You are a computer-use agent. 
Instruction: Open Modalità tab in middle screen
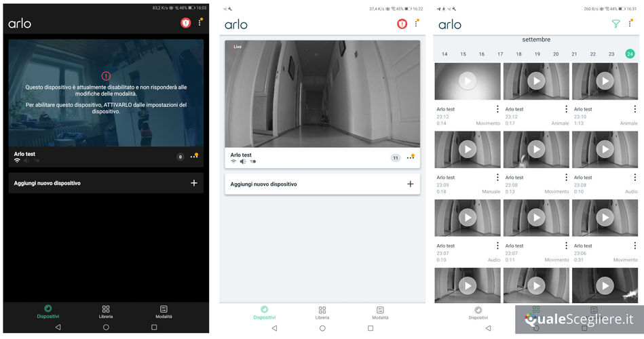pos(380,313)
